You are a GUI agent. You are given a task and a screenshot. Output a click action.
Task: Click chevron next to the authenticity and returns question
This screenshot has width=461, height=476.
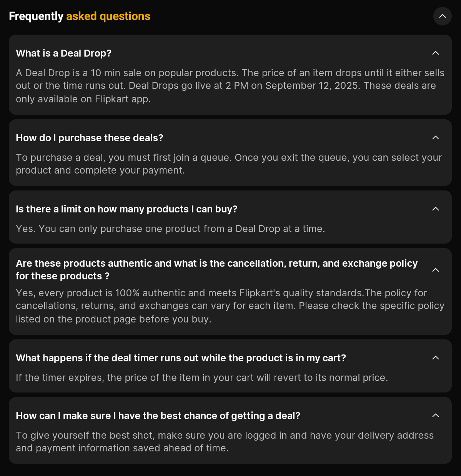click(435, 270)
